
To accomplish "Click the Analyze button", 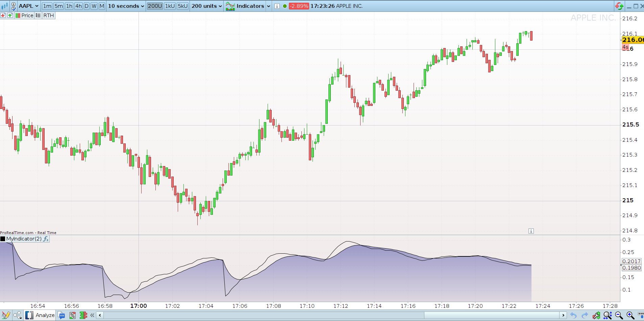I will 40,315.
